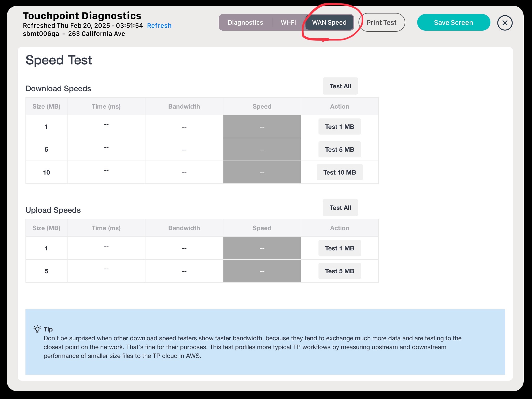Run the download Test 10 MB
This screenshot has width=532, height=399.
pos(339,172)
